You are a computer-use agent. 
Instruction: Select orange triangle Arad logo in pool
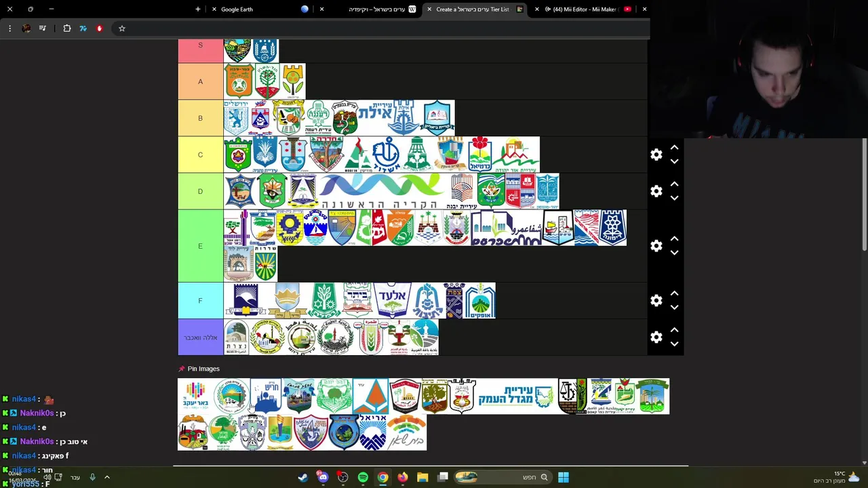tap(370, 396)
